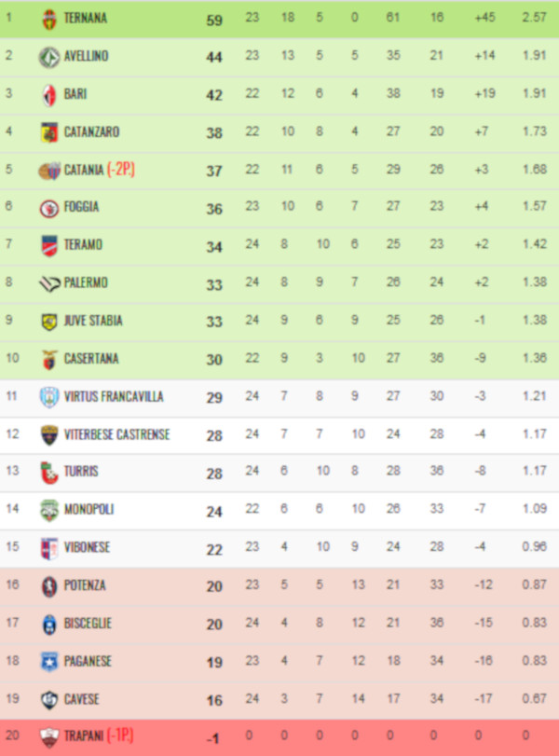Screen dimensions: 559x756
Task: Click the Ternana club crest
Action: pyautogui.click(x=49, y=19)
